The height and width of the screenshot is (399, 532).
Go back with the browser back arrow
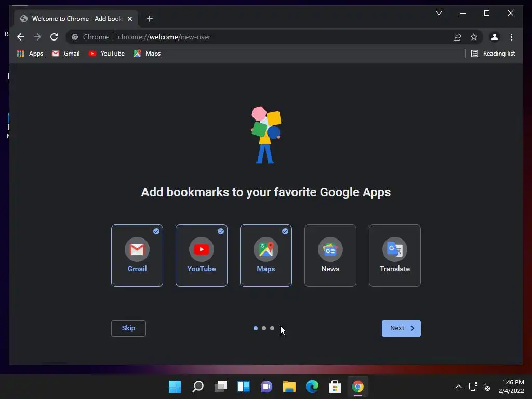[21, 37]
